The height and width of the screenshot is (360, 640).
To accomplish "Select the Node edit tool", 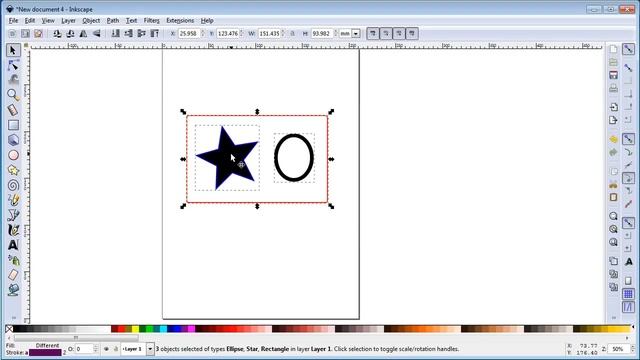I will 13,65.
